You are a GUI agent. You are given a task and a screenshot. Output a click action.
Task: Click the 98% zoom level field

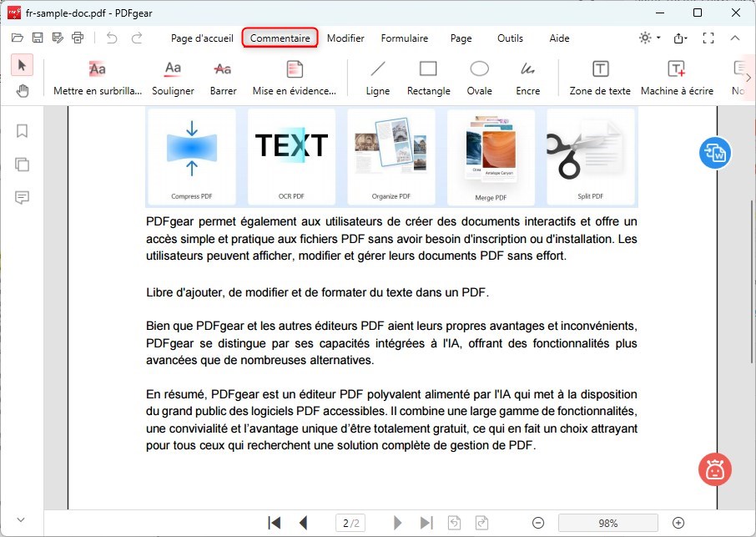(x=607, y=522)
